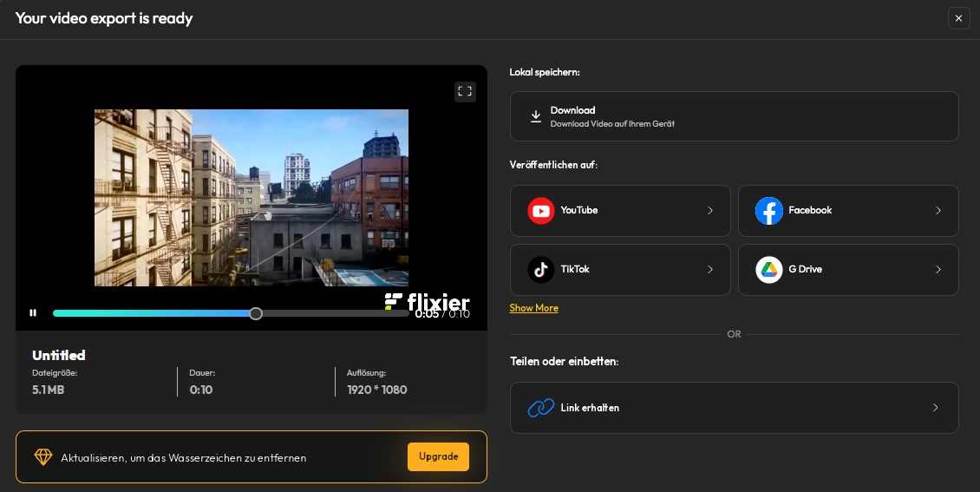Click the 5.1MB file size value
The width and height of the screenshot is (980, 492).
(x=48, y=390)
